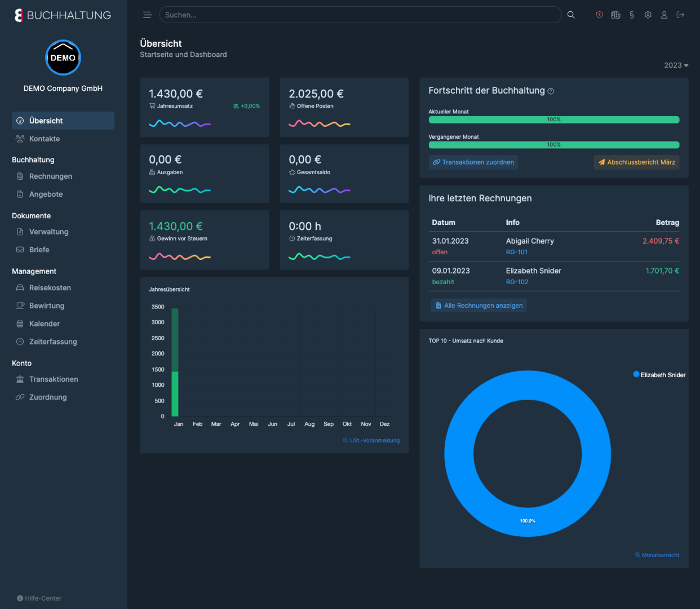
Task: Click the Rechnungen document icon in the sidebar
Action: 19,176
